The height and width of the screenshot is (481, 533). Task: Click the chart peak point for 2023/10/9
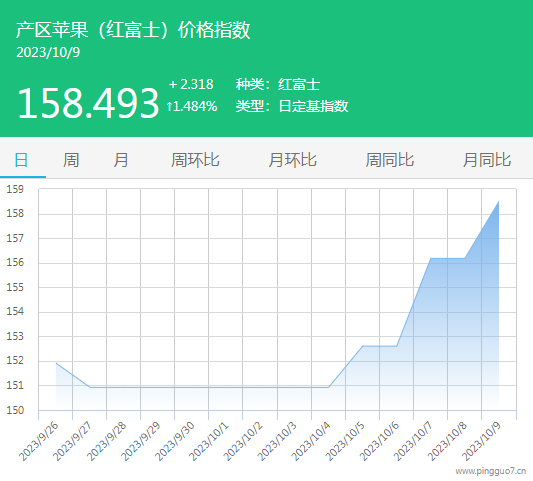click(x=499, y=202)
